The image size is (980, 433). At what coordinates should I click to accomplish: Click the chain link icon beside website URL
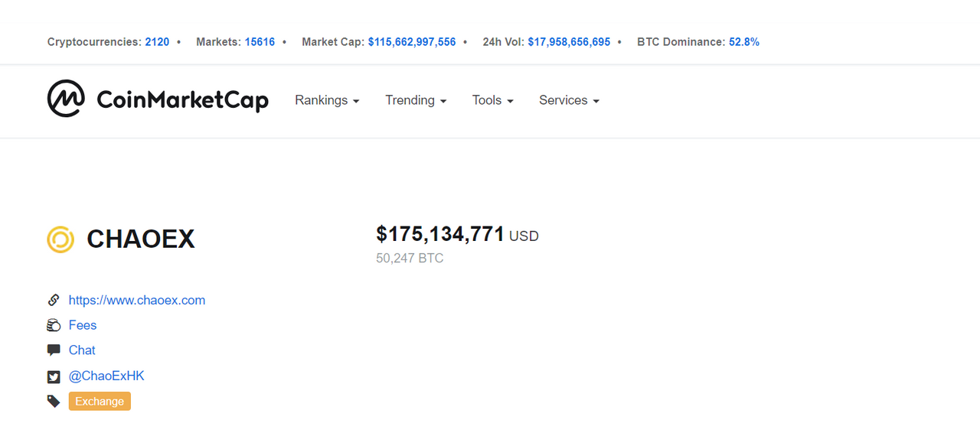click(x=54, y=300)
